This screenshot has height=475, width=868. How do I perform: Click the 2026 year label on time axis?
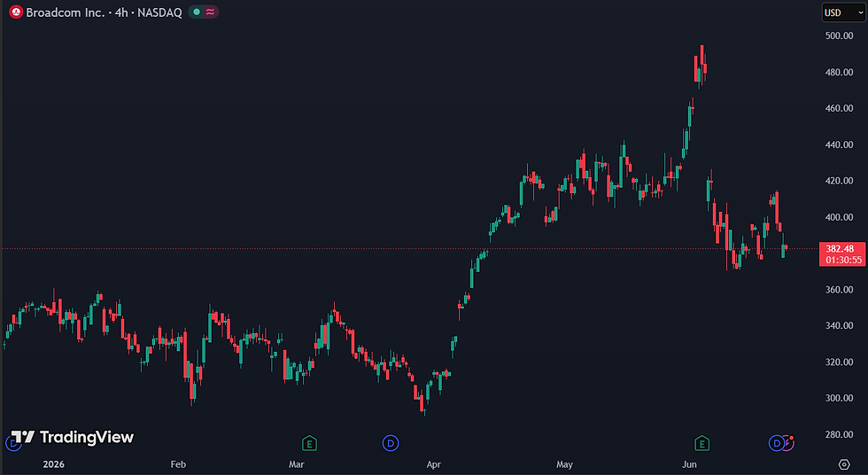pos(54,464)
